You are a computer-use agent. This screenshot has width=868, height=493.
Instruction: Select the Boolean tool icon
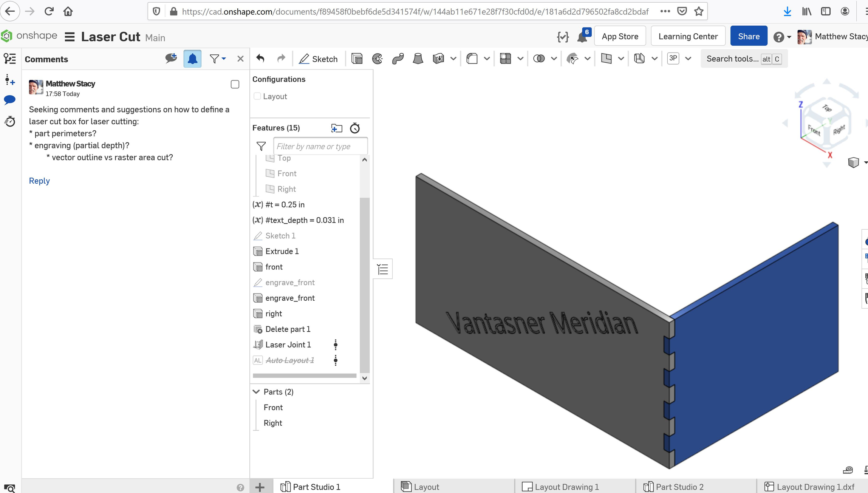click(x=539, y=59)
